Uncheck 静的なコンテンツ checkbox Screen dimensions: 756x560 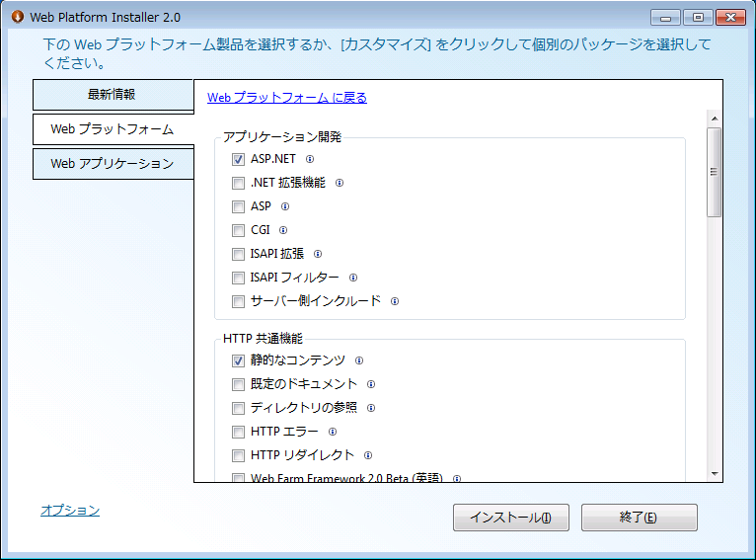238,360
